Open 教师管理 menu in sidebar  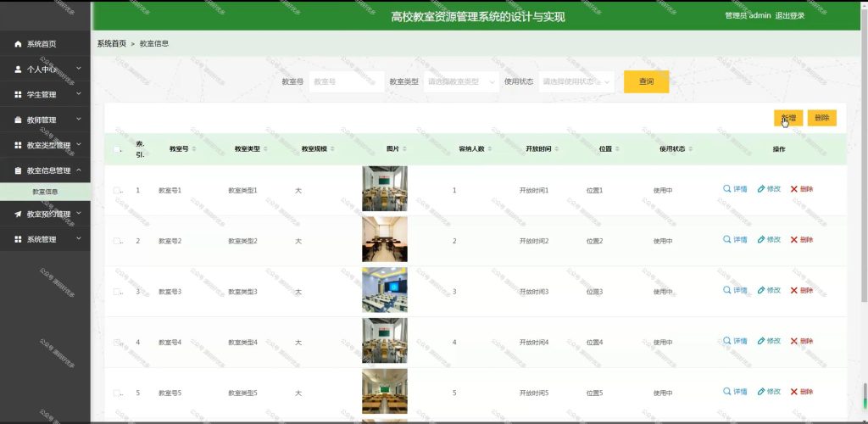(46, 120)
